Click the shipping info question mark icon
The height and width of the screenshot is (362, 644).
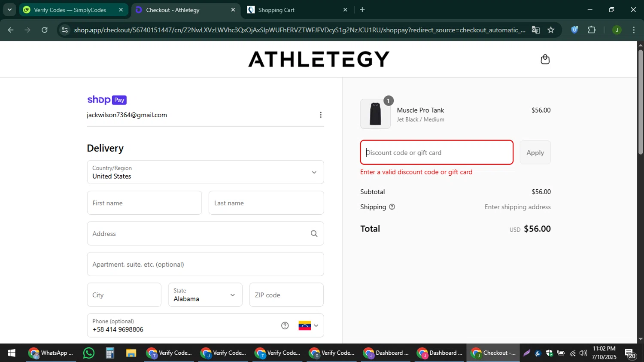click(392, 207)
